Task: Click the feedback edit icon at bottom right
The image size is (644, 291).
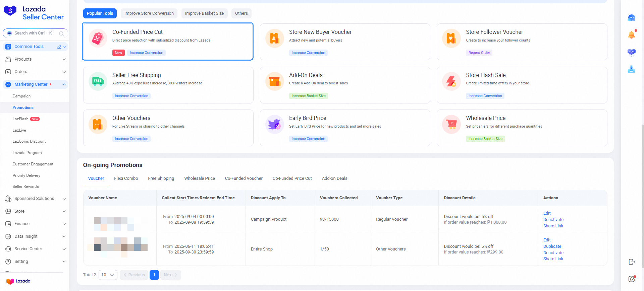Action: pos(632,279)
